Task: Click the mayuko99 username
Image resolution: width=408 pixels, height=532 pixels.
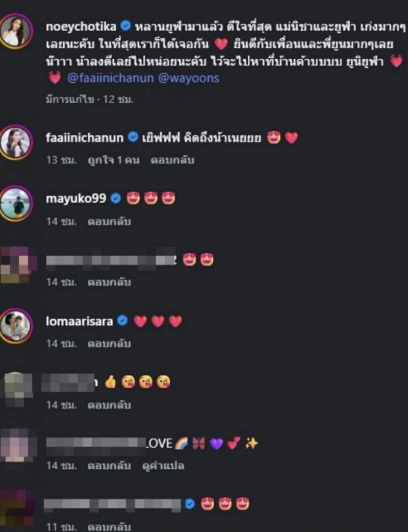Action: point(76,199)
